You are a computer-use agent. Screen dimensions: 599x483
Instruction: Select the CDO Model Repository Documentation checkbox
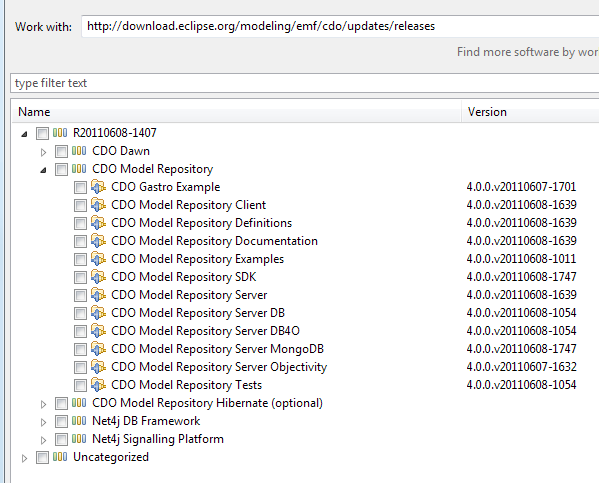[80, 241]
